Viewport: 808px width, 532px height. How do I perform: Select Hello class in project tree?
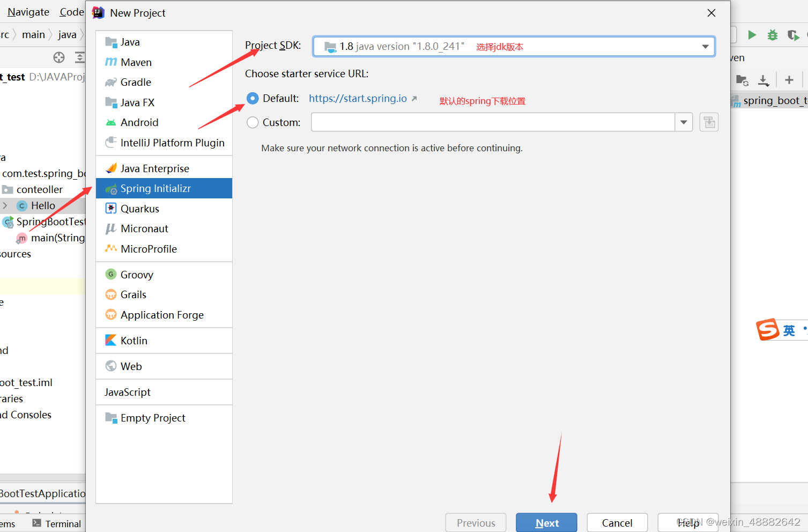tap(42, 205)
